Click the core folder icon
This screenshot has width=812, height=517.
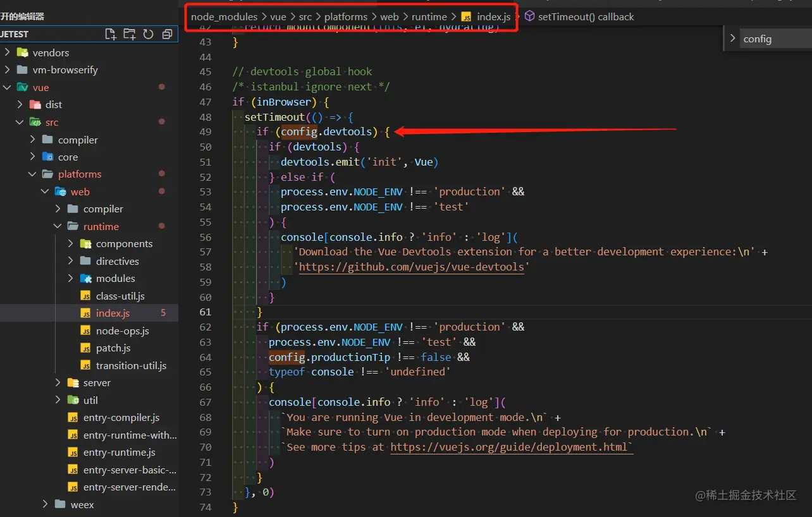tap(47, 157)
